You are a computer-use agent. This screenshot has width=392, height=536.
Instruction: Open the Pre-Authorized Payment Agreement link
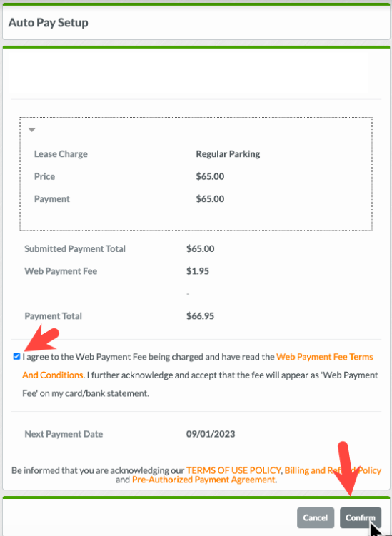coord(203,480)
